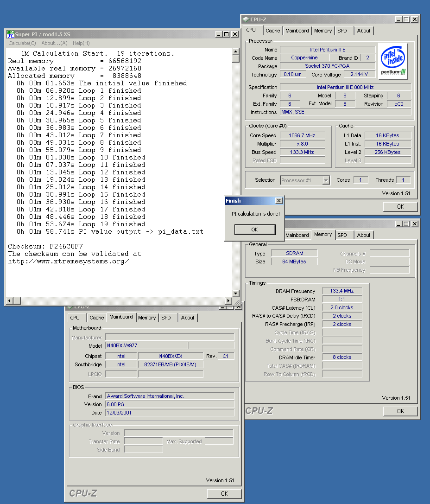Close the Finish dialog with X
Screen dimensions: 430x504
coord(279,201)
